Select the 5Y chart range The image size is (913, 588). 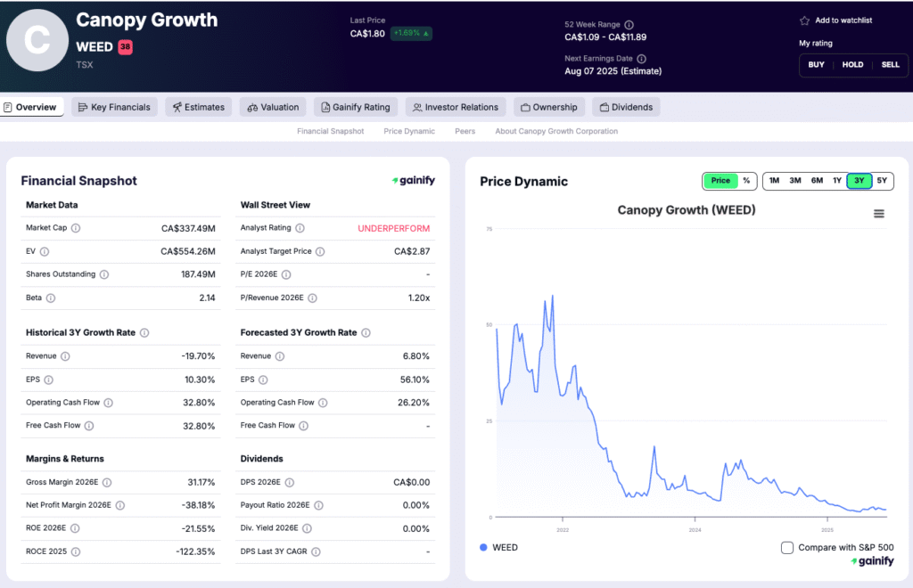[882, 181]
